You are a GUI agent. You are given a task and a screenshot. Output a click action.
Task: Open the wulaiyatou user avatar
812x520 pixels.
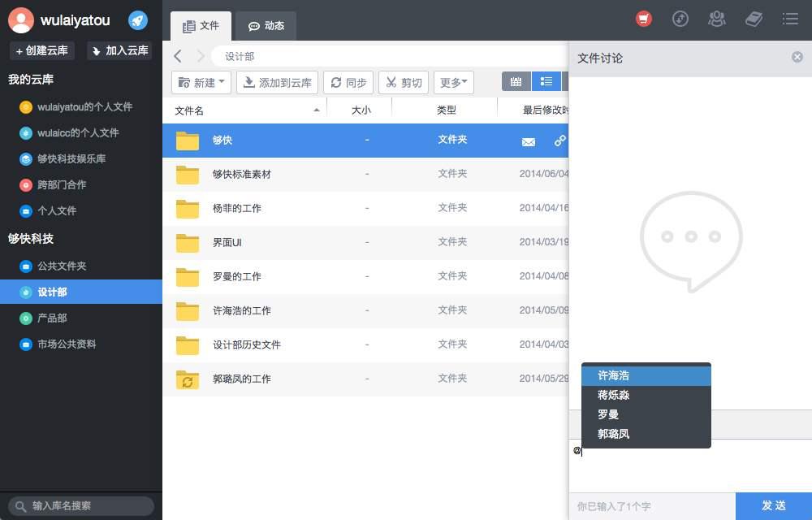pyautogui.click(x=21, y=20)
